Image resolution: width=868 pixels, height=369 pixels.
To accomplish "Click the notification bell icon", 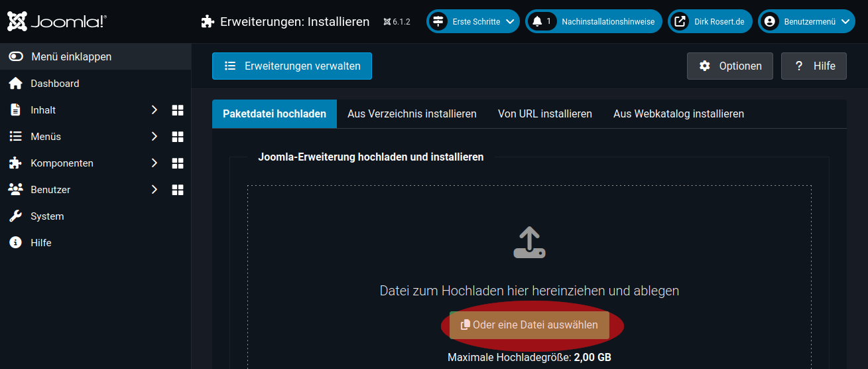I will (536, 22).
